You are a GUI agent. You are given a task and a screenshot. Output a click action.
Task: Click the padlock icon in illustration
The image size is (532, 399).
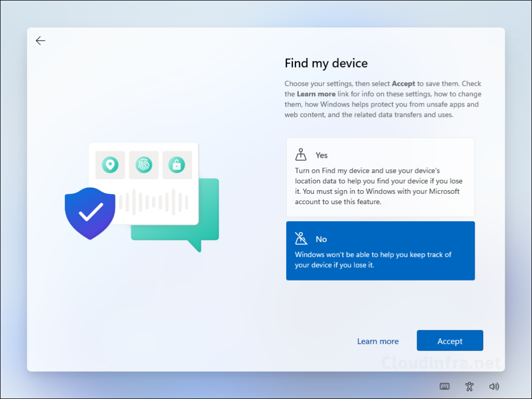[177, 165]
